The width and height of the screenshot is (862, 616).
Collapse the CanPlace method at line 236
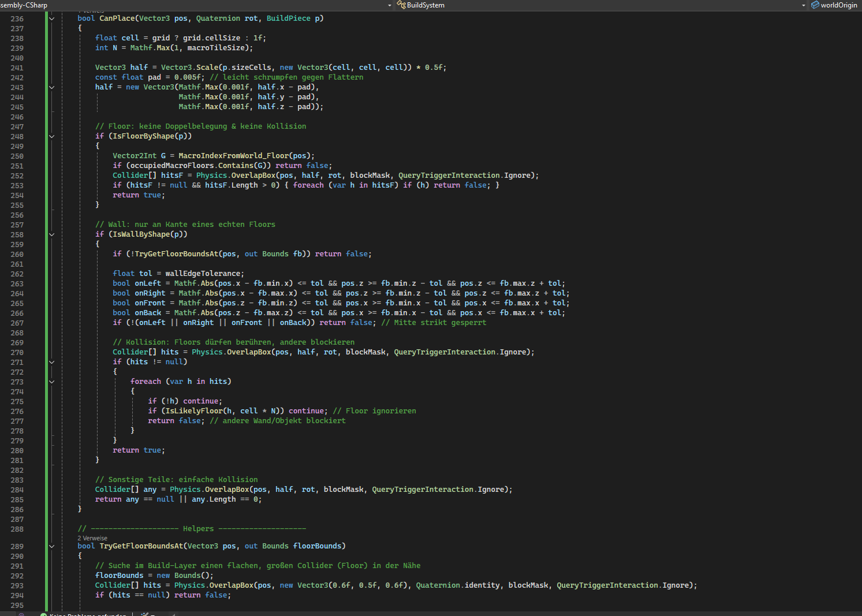[x=51, y=18]
